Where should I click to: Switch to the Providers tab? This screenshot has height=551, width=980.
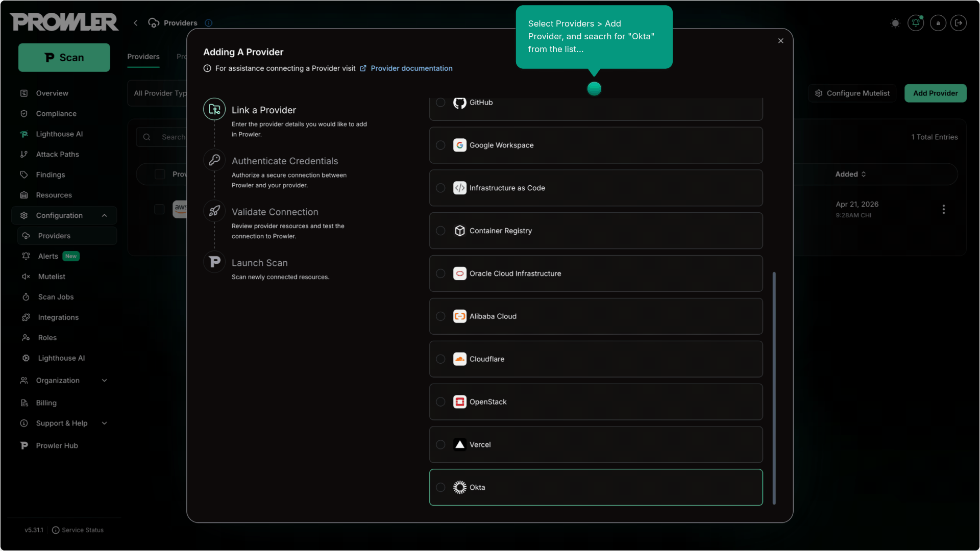143,57
